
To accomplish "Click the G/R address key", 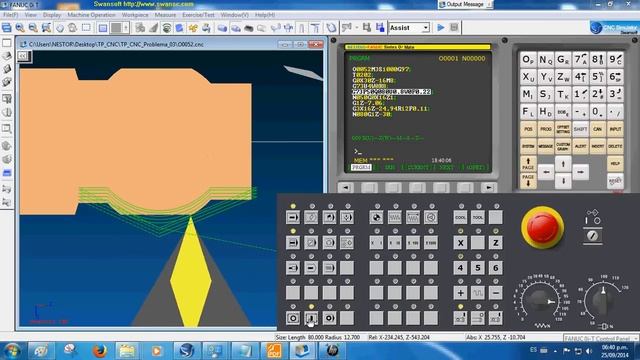I will click(x=563, y=60).
